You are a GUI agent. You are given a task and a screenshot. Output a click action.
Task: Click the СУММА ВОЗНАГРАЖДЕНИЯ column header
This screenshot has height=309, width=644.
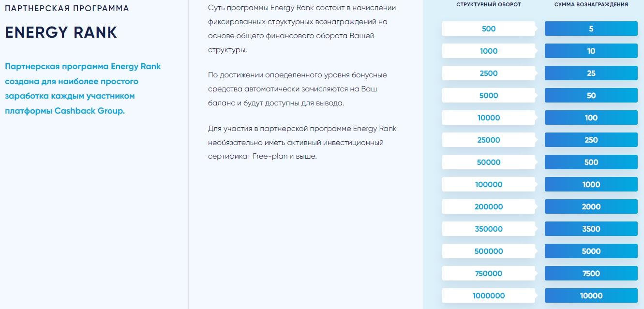tap(591, 4)
